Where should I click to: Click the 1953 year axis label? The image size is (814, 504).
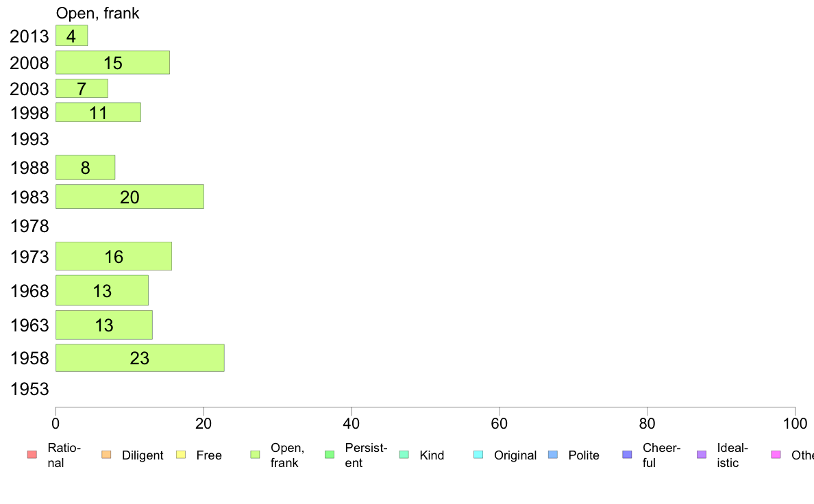click(x=29, y=389)
